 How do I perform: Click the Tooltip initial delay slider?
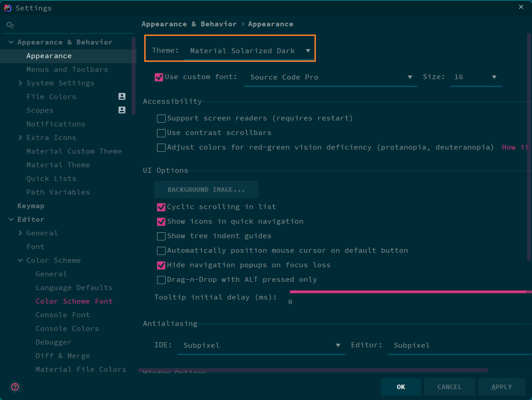(410, 291)
